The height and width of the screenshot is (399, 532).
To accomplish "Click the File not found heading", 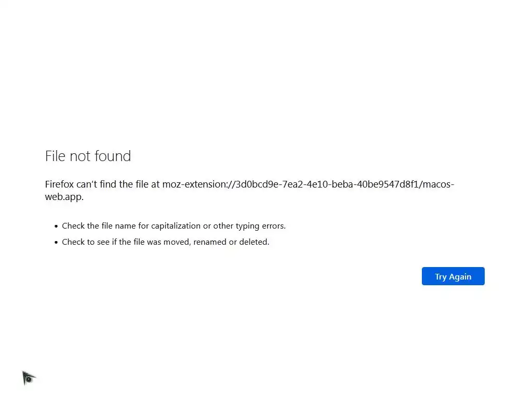I will coord(88,156).
